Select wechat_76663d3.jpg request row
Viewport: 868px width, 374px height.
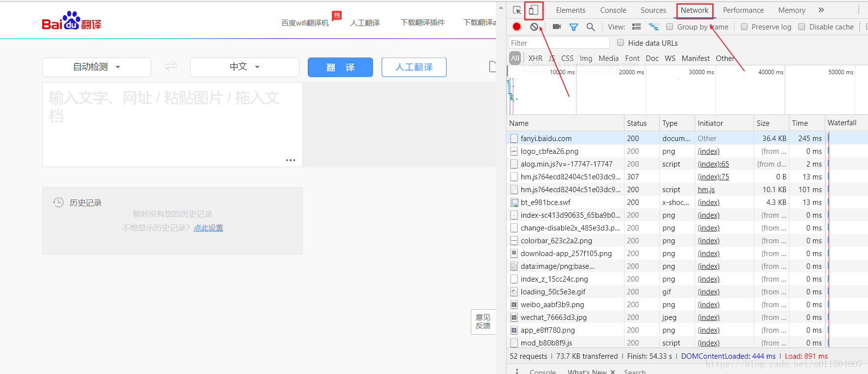[x=687, y=317]
